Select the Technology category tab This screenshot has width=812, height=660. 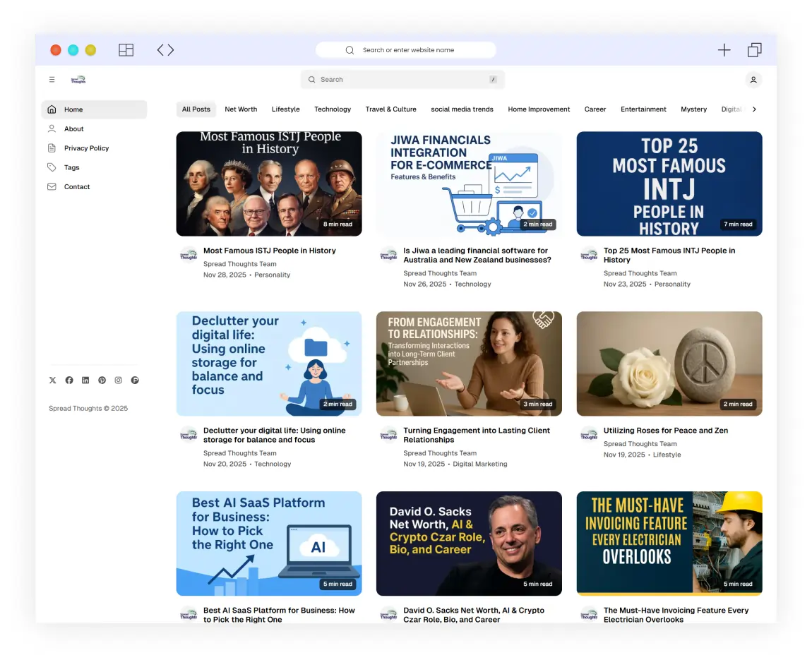333,109
